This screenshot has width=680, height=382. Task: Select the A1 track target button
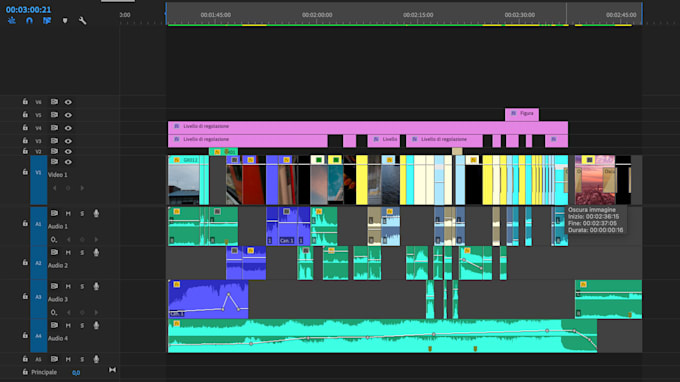(x=39, y=226)
